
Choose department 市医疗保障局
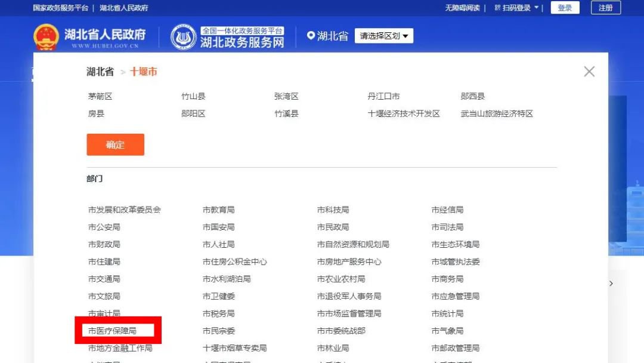pos(112,331)
